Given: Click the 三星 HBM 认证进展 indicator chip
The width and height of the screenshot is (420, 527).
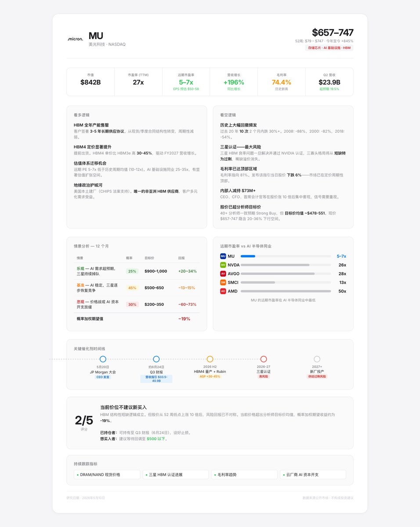Looking at the screenshot, I should point(176,475).
